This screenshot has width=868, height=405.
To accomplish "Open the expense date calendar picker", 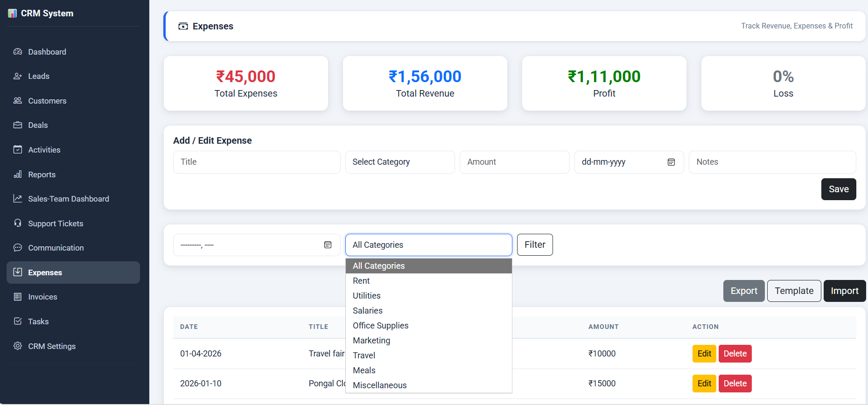I will 671,162.
